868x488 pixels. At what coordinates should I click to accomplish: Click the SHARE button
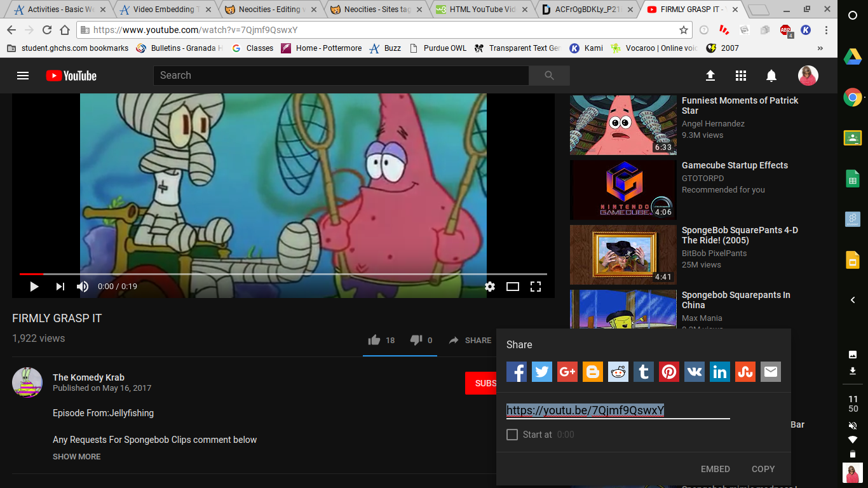click(470, 341)
